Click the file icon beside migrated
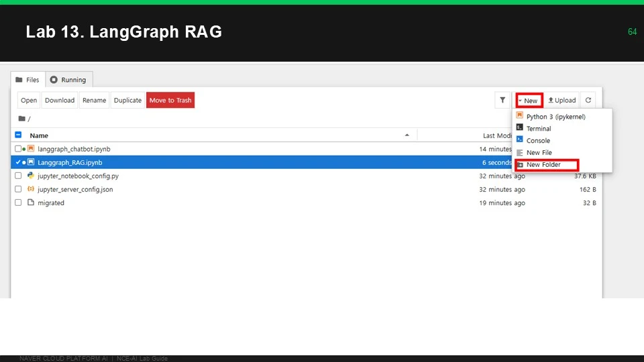The image size is (644, 362). click(x=31, y=202)
